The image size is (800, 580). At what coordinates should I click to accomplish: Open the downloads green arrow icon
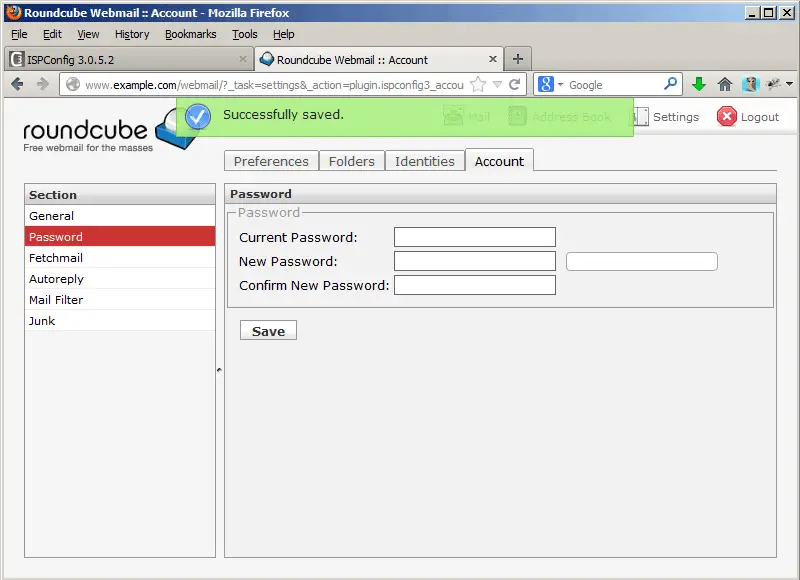point(699,84)
